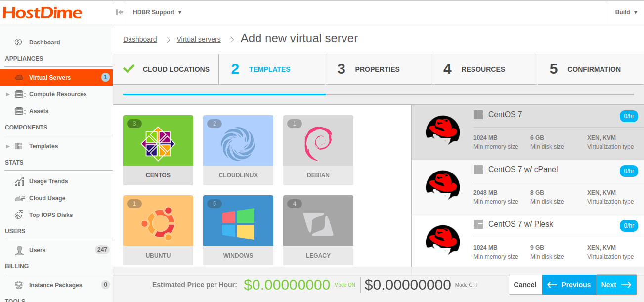This screenshot has height=302, width=644.
Task: Open Cloud Usage stats
Action: click(47, 198)
